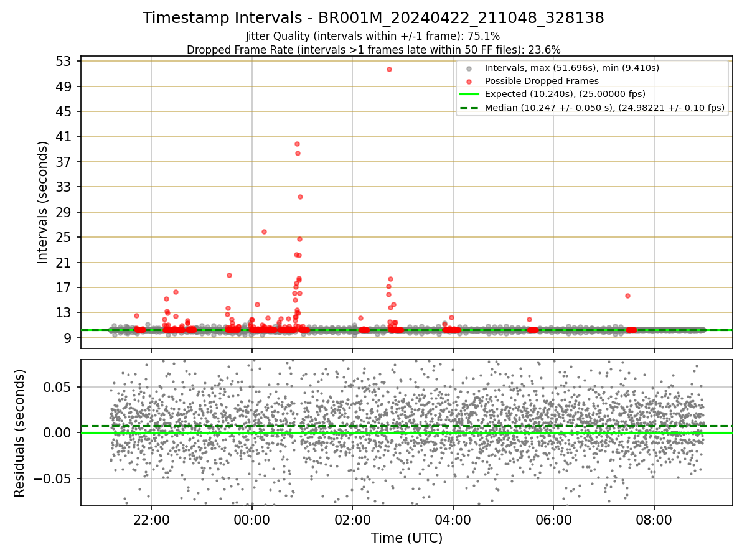This screenshot has height=560, width=747.
Task: Click the 'Time (UTC)' x-axis label
Action: (406, 538)
